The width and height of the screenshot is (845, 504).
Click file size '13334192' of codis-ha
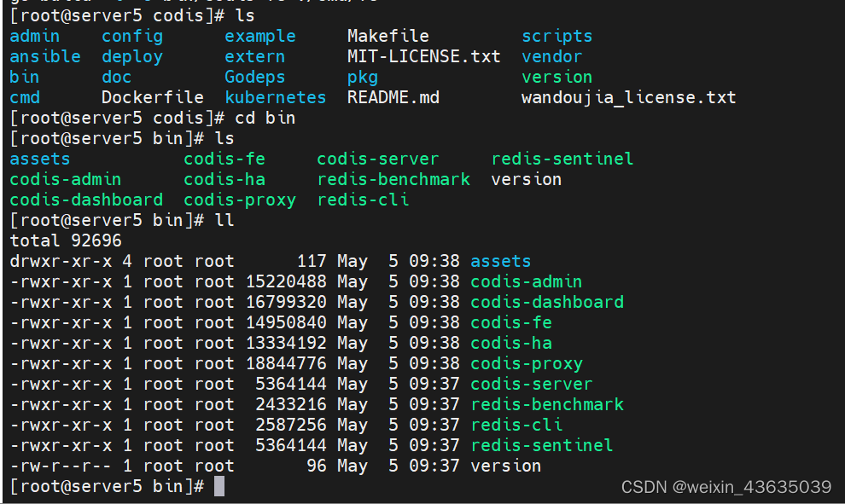click(x=286, y=343)
